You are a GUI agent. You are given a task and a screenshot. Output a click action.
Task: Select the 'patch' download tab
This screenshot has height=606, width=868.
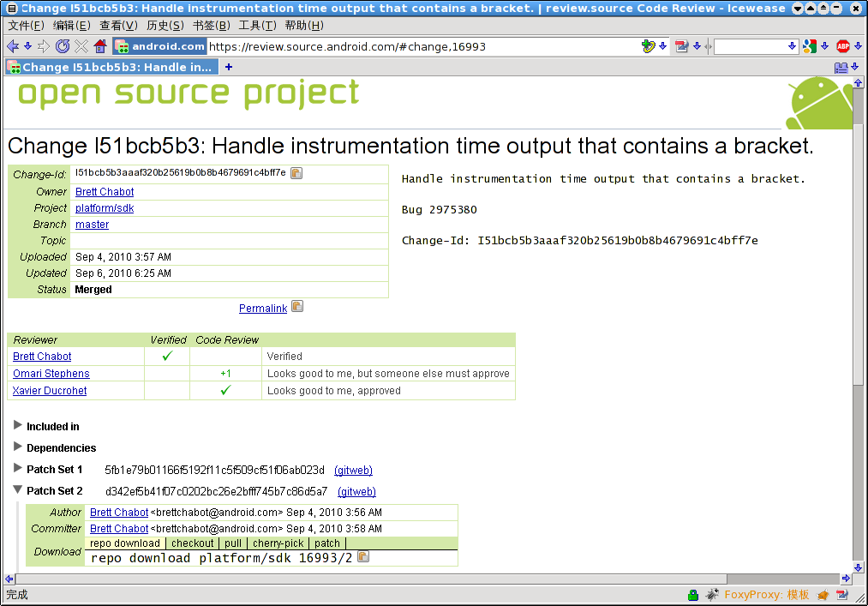pyautogui.click(x=327, y=543)
